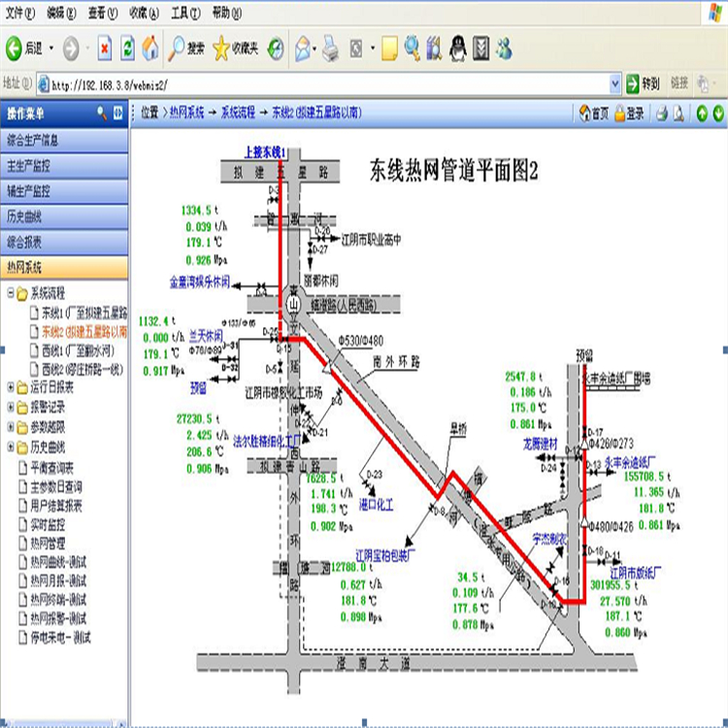
Task: Click the Stop page loading icon
Action: [104, 47]
